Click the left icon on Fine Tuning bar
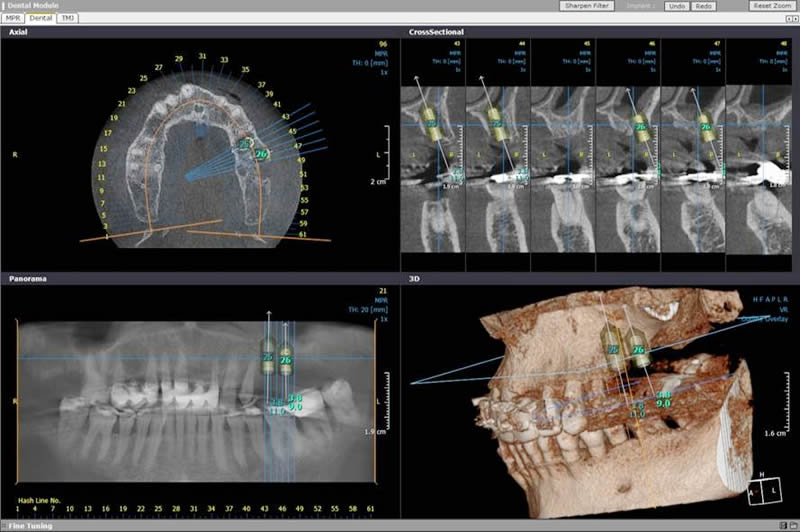Image resolution: width=800 pixels, height=532 pixels. pos(783,525)
